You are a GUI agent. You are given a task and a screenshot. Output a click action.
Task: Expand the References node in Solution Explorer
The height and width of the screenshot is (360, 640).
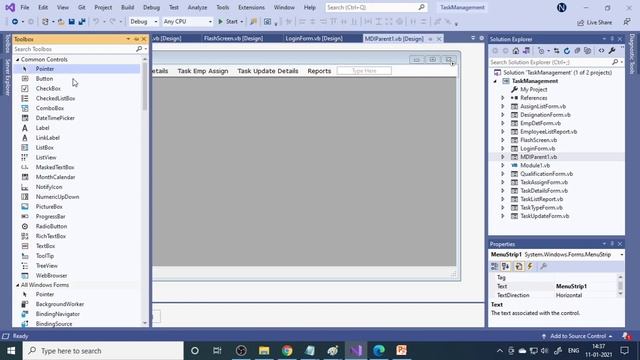point(503,98)
